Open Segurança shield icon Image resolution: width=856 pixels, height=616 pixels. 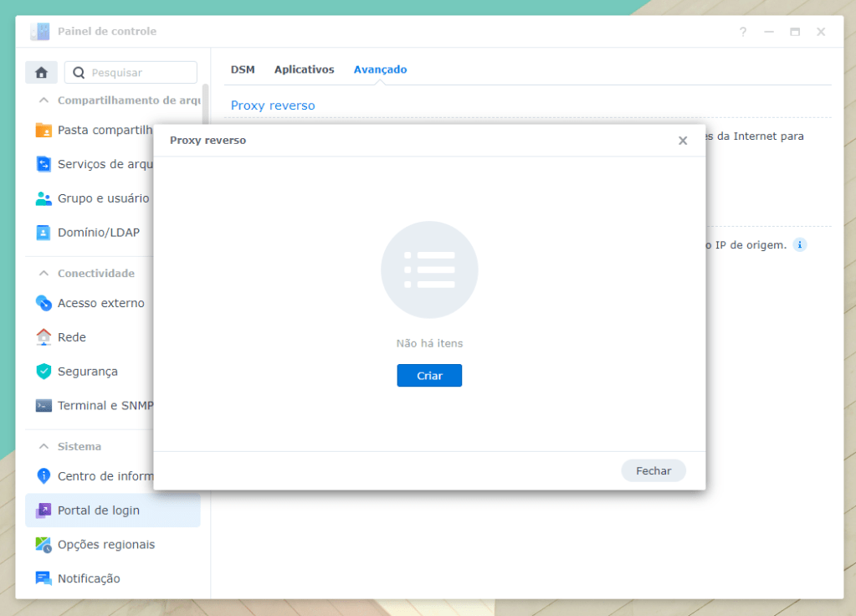coord(44,372)
